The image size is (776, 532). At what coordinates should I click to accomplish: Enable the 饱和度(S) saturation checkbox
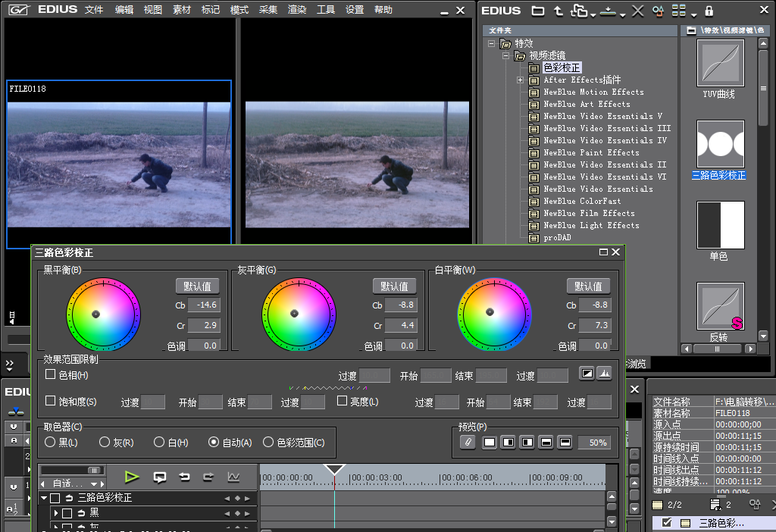[x=51, y=401]
